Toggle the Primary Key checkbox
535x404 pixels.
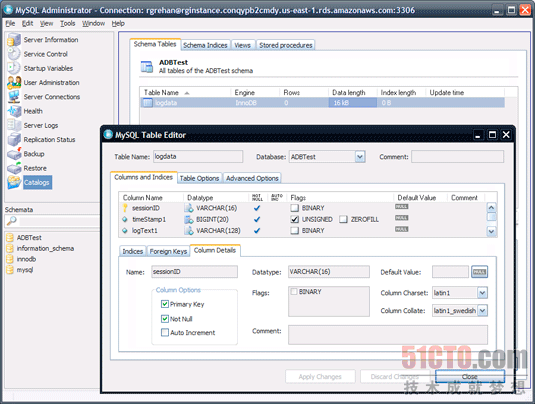click(x=165, y=304)
